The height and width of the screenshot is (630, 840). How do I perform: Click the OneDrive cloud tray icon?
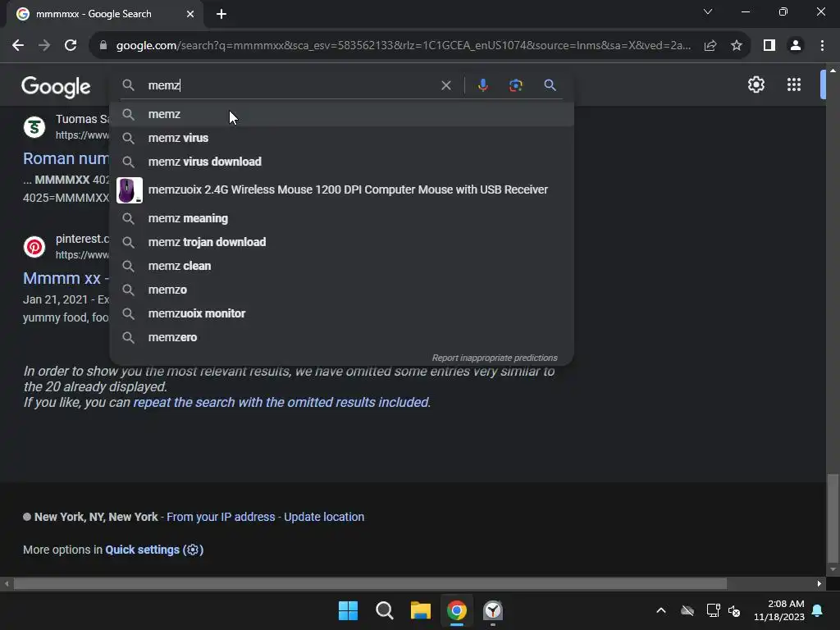(x=687, y=610)
